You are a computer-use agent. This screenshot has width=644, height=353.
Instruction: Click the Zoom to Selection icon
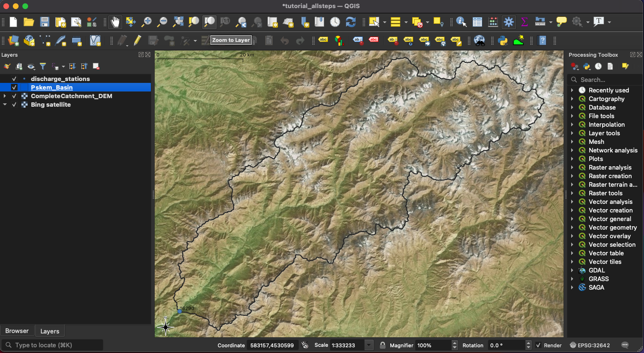[x=194, y=22]
